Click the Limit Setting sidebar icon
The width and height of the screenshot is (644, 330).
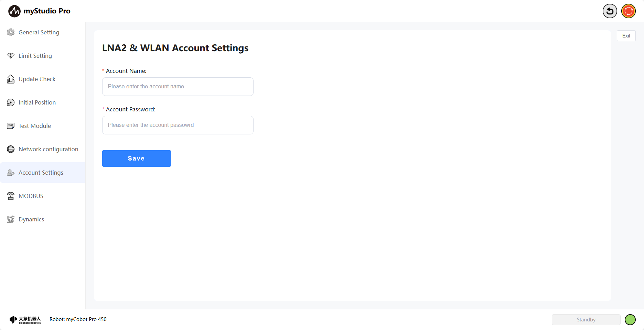pos(11,56)
